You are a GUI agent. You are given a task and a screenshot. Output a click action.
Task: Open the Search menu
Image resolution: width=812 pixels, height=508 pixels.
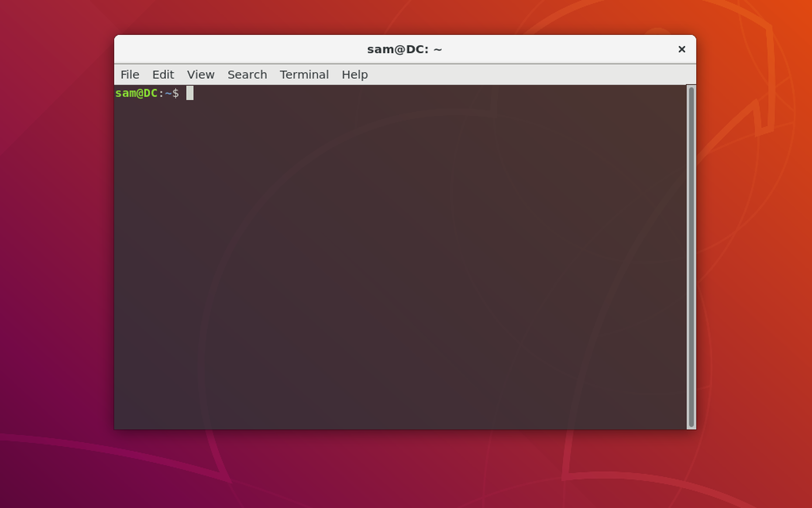click(247, 75)
